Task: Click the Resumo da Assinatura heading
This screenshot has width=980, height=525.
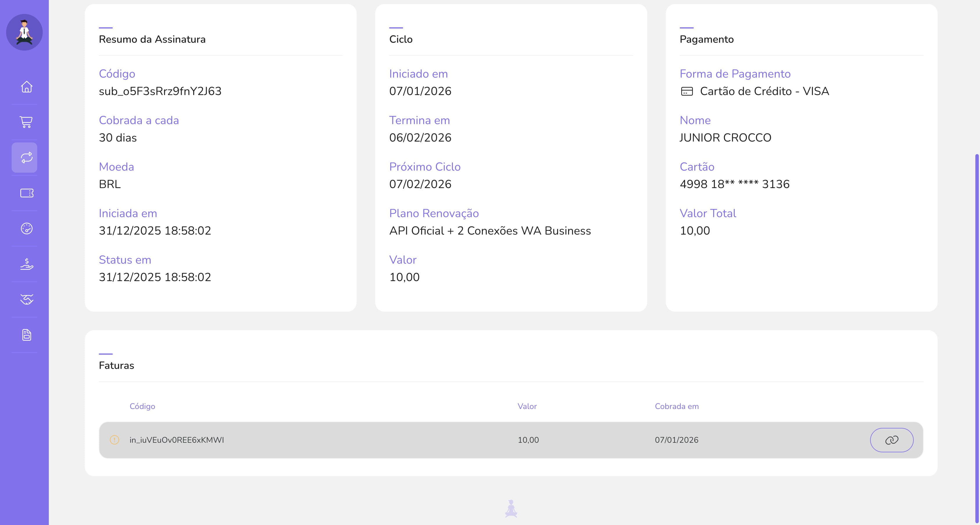Action: pyautogui.click(x=152, y=39)
